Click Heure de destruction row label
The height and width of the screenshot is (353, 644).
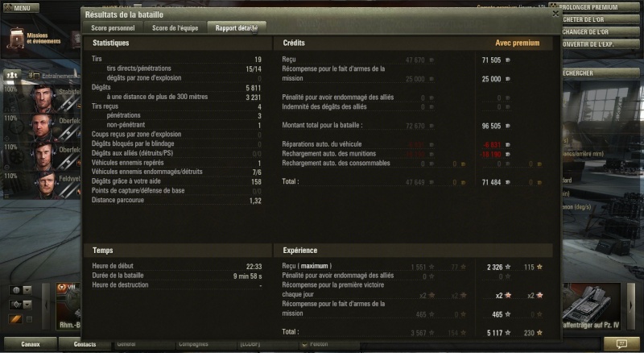[120, 284]
